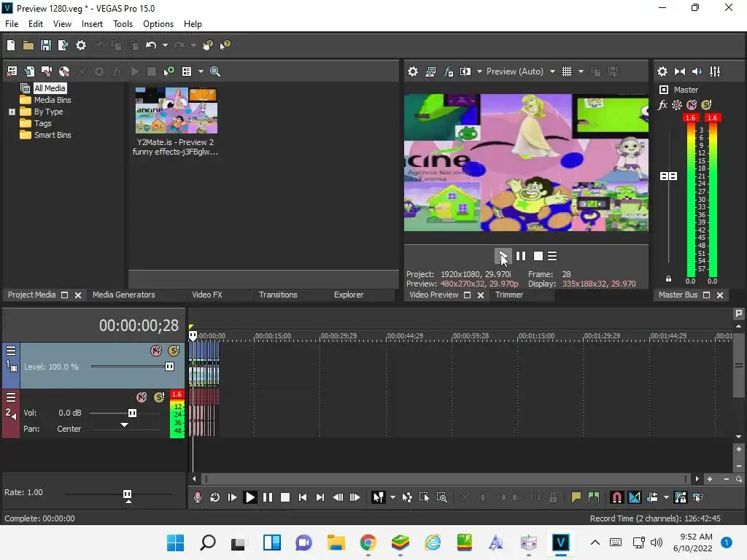
Task: Toggle Auto Ripple in transport toolbar
Action: point(653,497)
